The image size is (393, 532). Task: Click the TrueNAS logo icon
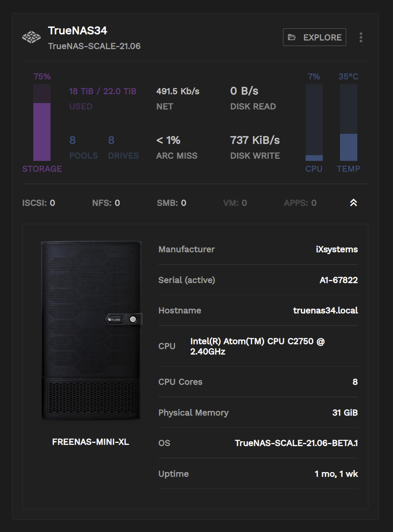pyautogui.click(x=31, y=37)
